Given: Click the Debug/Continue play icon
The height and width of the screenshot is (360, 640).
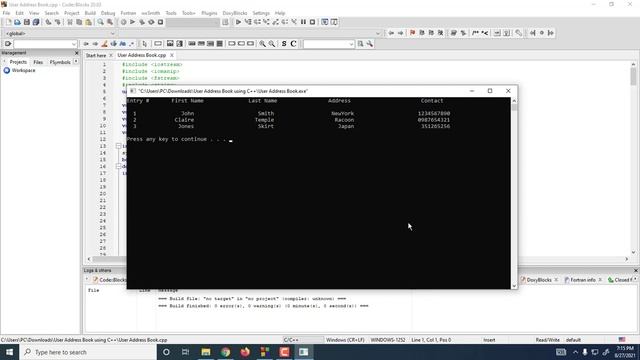Looking at the screenshot, I should 238,22.
